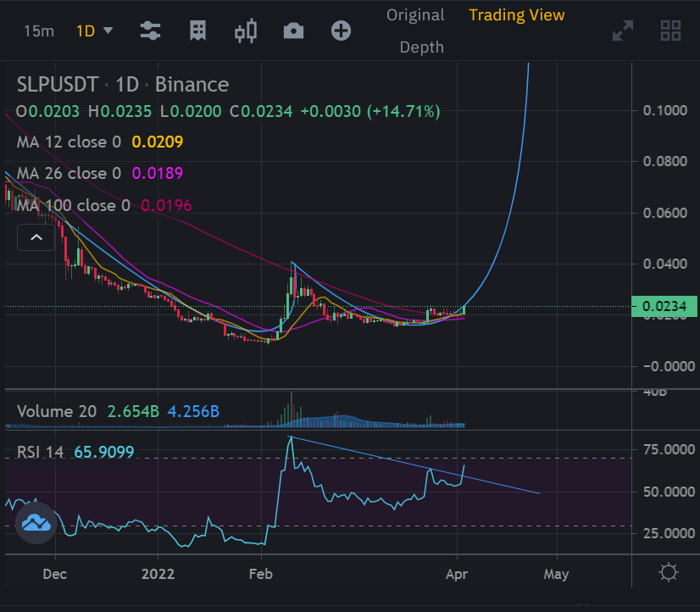The height and width of the screenshot is (612, 700).
Task: Select the RSI 14 indicator label
Action: pos(40,452)
